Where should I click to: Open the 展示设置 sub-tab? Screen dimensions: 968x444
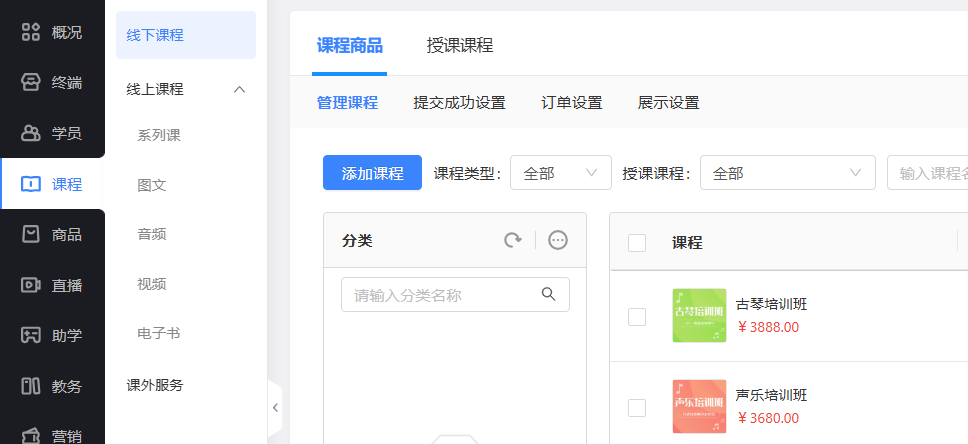[669, 103]
